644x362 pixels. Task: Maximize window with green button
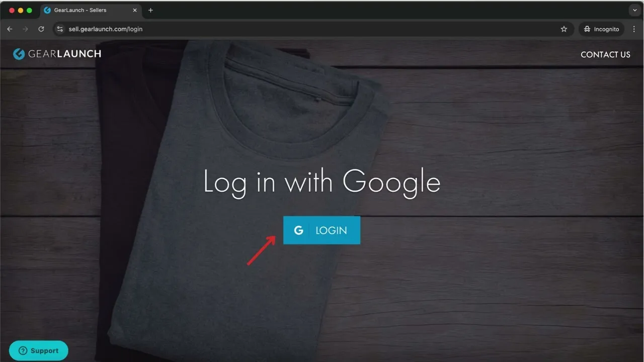click(29, 10)
